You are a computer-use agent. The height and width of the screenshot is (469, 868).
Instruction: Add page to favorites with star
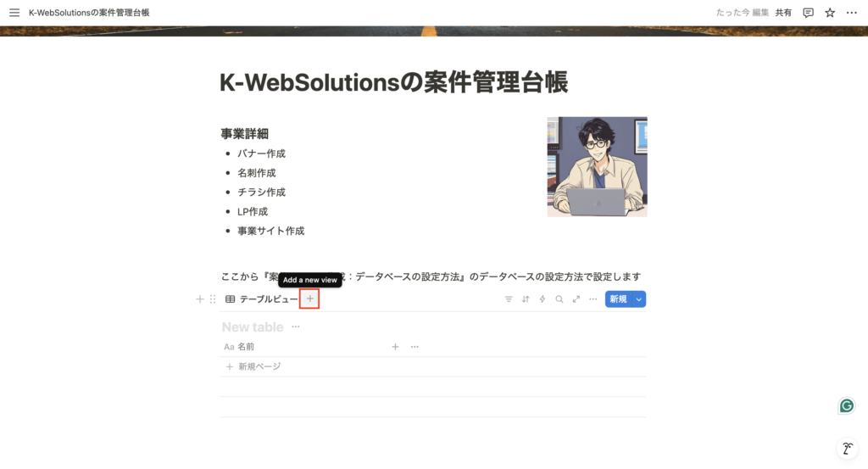(x=830, y=12)
